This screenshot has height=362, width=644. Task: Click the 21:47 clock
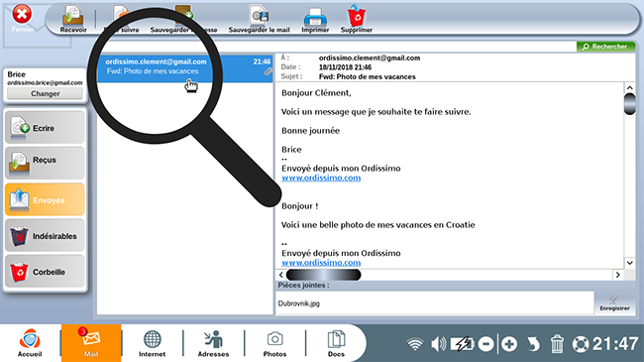coord(615,344)
